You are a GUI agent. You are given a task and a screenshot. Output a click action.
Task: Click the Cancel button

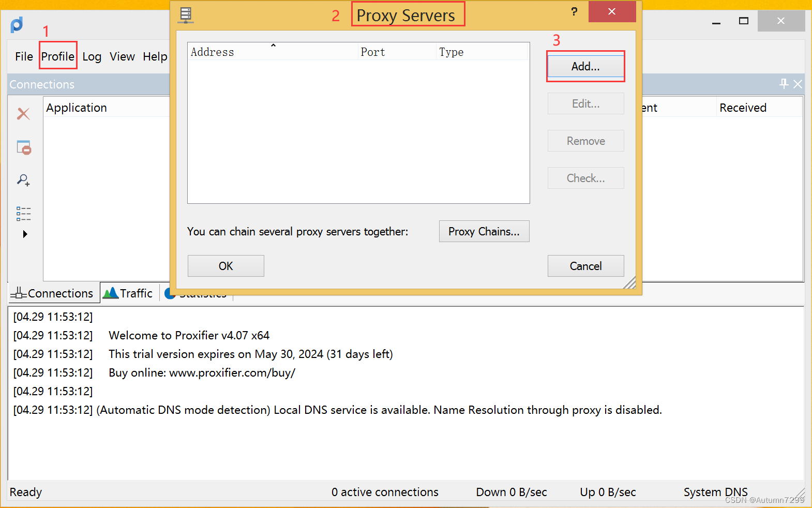click(x=585, y=266)
